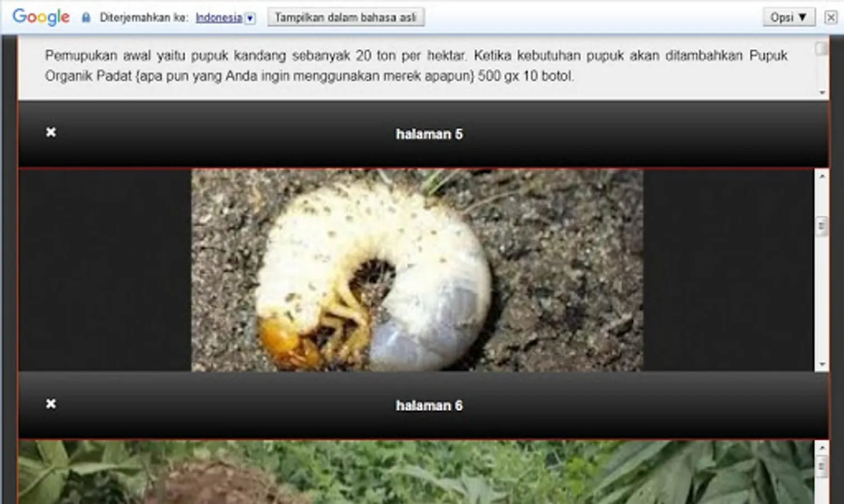Click the 'Diterjemahkan ke:' label
Image resolution: width=844 pixels, height=504 pixels.
[x=143, y=17]
